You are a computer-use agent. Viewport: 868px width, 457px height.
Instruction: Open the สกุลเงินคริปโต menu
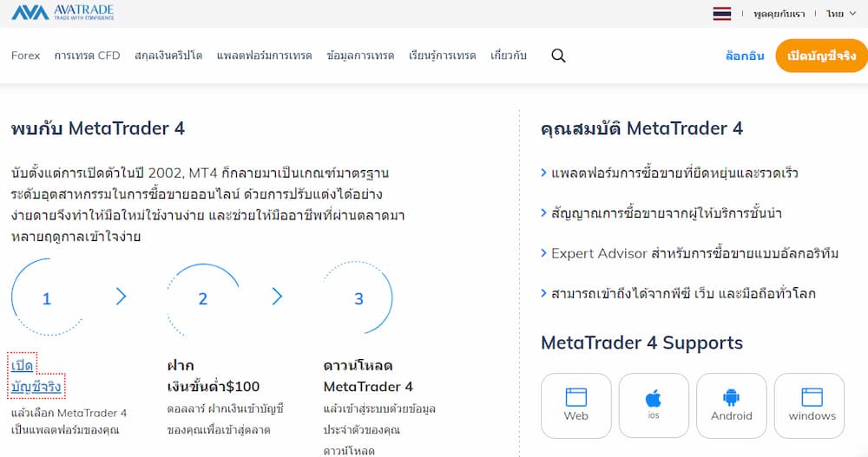tap(168, 55)
